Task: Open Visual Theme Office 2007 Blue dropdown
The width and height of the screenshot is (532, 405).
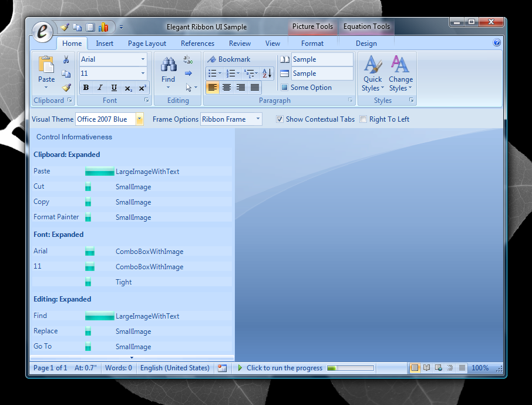Action: [139, 119]
